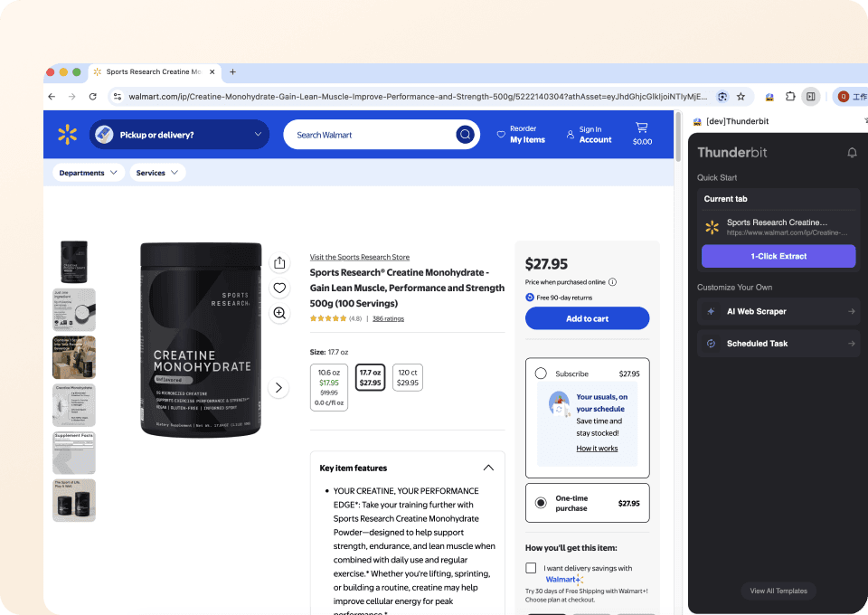The height and width of the screenshot is (615, 868).
Task: Click Free 90-day returns text
Action: 564,298
